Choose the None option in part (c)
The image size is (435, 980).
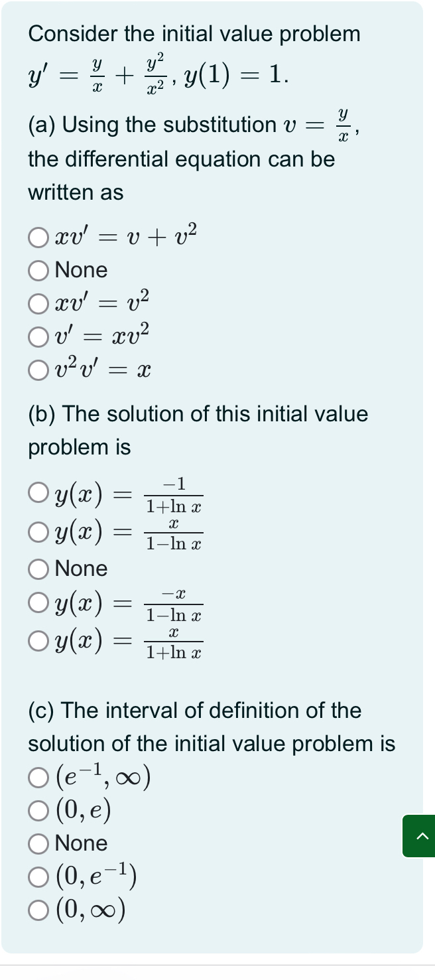point(38,843)
